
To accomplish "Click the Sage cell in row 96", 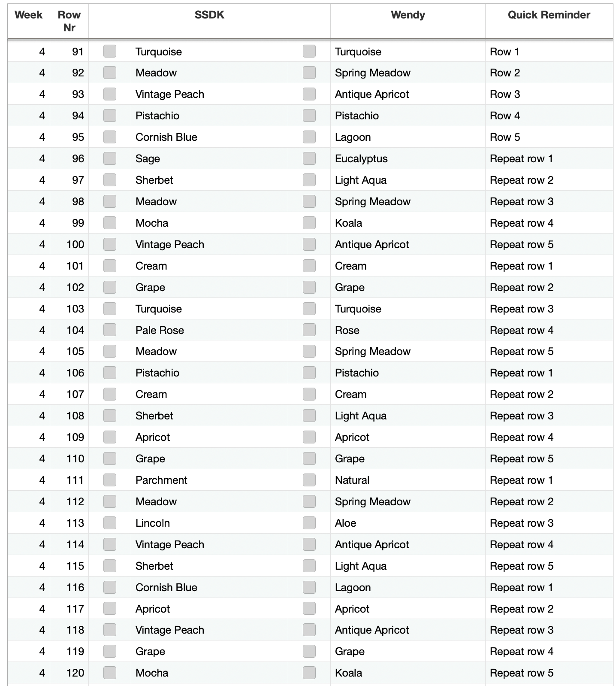I will pos(209,158).
